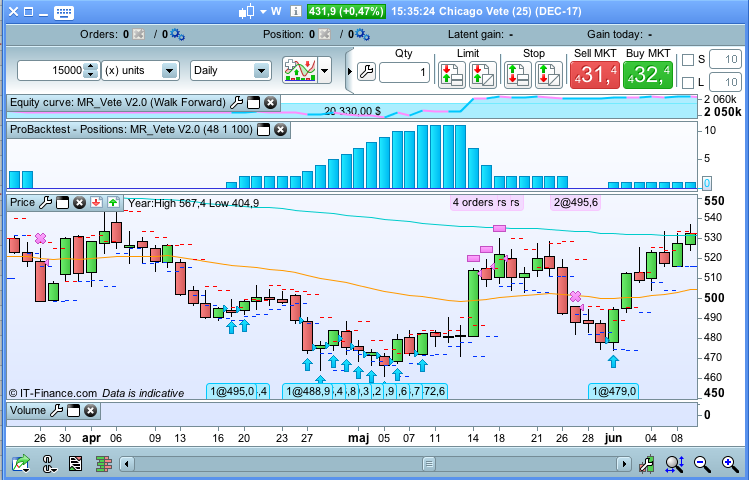Click the green-red stacked bars icon in the bottom toolbar
Image resolution: width=749 pixels, height=480 pixels.
(x=104, y=463)
